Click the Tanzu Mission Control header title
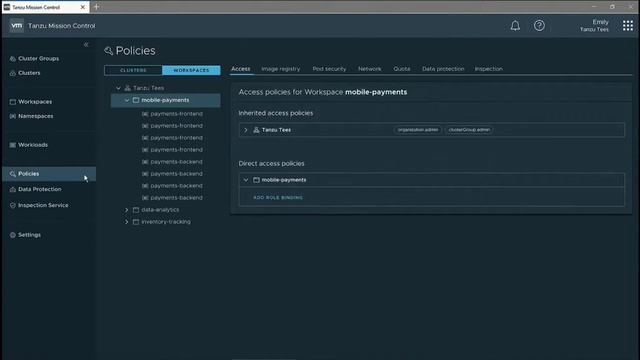Viewport: 640px width, 360px height. 62,26
